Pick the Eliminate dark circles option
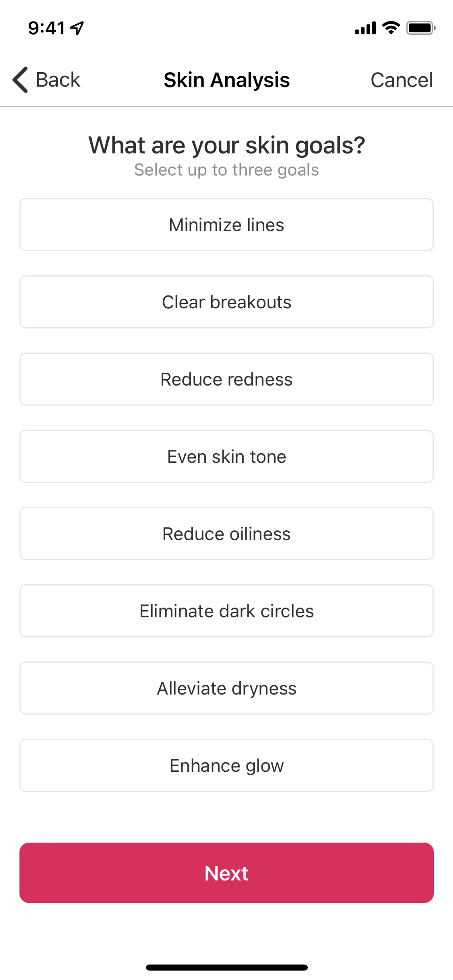The image size is (453, 980). coord(226,611)
